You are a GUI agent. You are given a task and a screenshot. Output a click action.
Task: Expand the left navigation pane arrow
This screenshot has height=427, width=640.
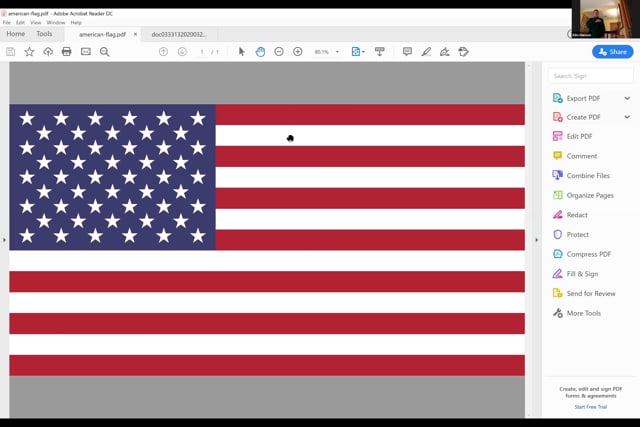click(x=4, y=240)
